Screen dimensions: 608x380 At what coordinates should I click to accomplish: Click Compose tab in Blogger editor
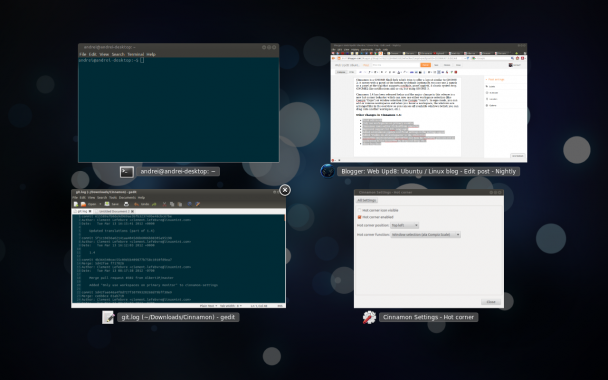point(341,72)
